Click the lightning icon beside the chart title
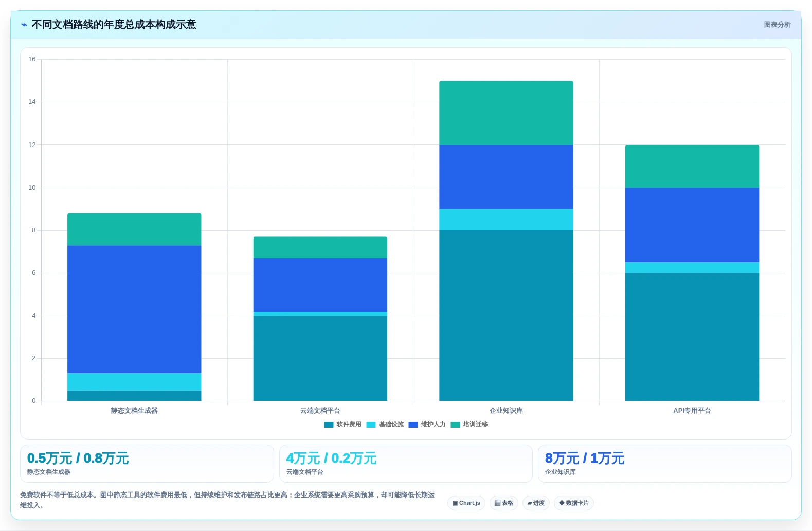Viewport: 812px width, 531px height. coord(24,25)
